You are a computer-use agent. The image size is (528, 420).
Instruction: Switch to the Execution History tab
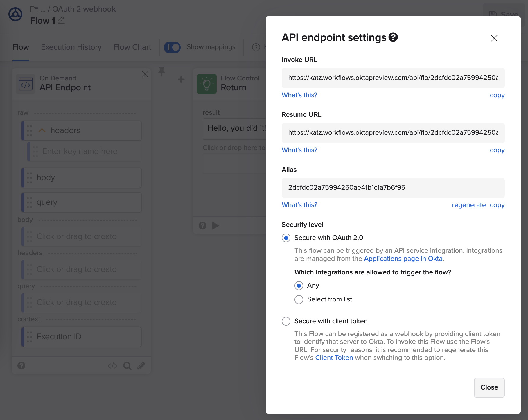click(x=71, y=47)
